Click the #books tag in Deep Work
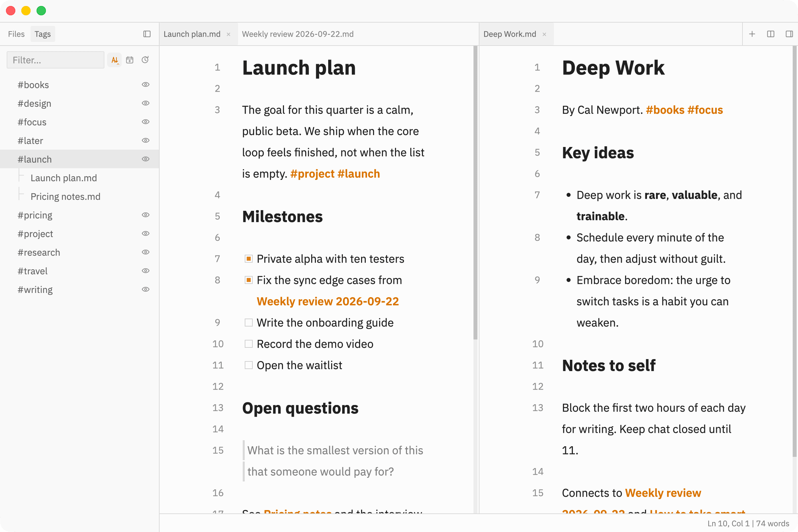 click(665, 110)
